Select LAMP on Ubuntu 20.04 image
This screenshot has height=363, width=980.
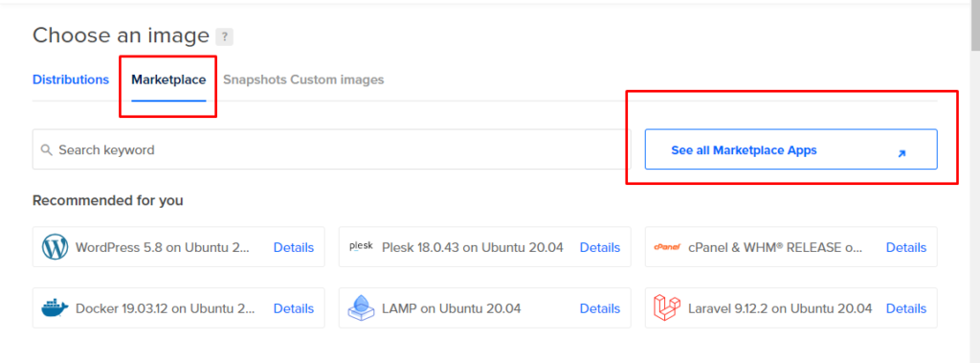pyautogui.click(x=452, y=307)
